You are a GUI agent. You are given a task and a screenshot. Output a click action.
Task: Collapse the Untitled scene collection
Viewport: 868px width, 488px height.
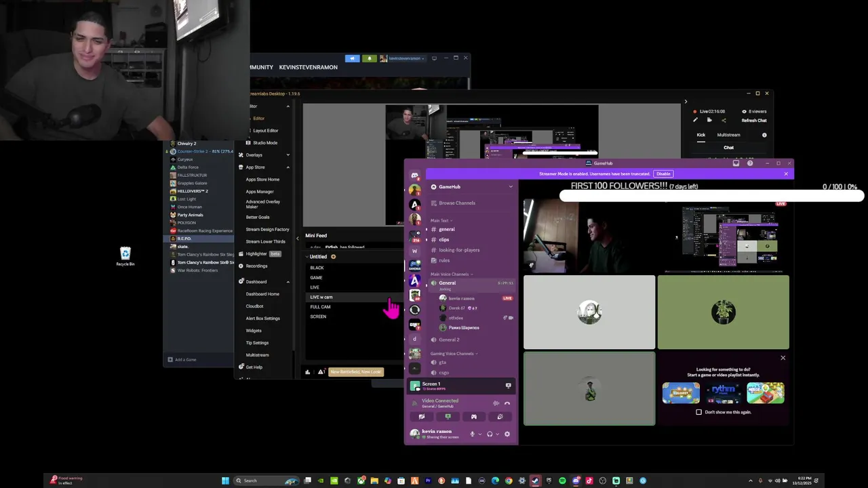coord(307,257)
